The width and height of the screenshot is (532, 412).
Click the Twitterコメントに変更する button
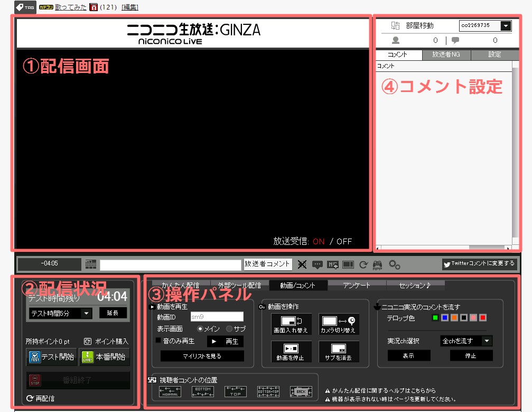480,263
